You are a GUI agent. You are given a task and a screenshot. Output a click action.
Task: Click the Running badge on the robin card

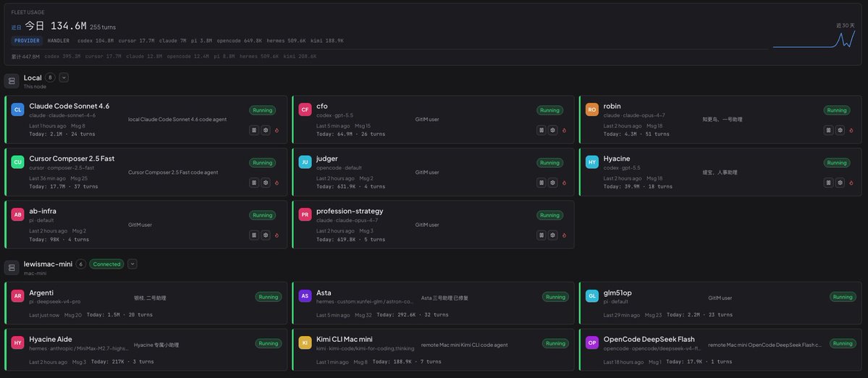click(837, 110)
